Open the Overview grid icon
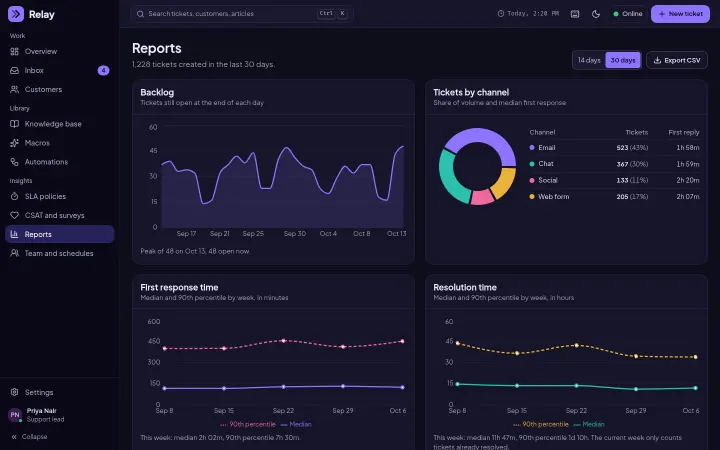 pyautogui.click(x=15, y=51)
